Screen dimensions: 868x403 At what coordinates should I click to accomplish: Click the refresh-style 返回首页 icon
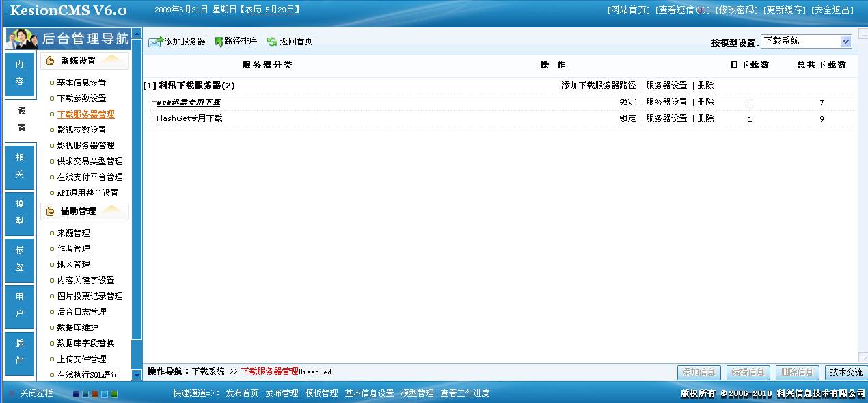[x=272, y=42]
